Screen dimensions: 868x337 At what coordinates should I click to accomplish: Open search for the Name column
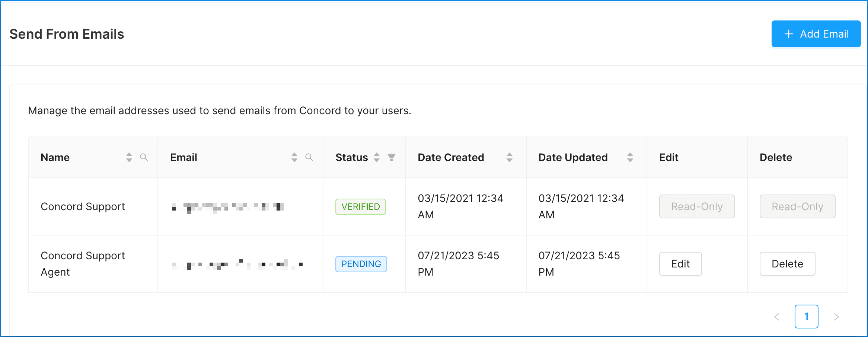tap(144, 157)
